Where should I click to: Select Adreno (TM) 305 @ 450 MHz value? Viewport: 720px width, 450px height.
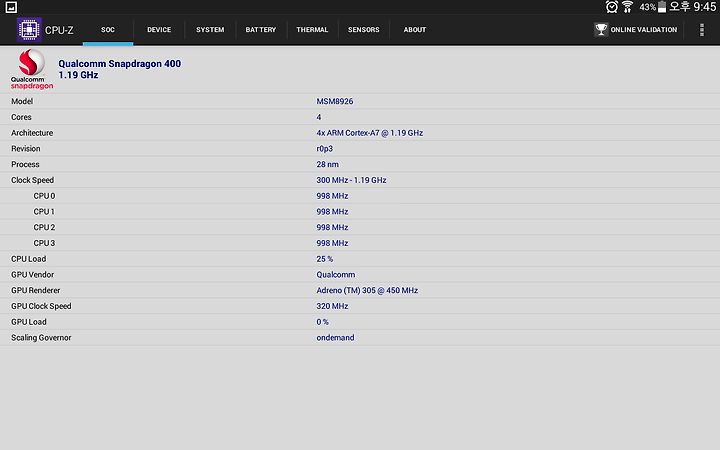[x=367, y=290]
